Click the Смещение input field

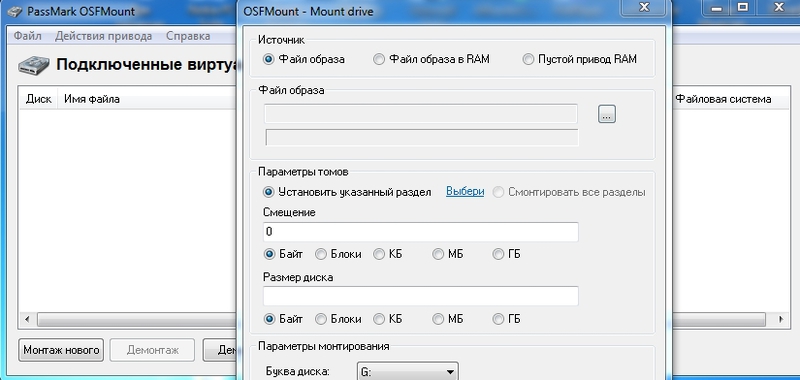[421, 232]
